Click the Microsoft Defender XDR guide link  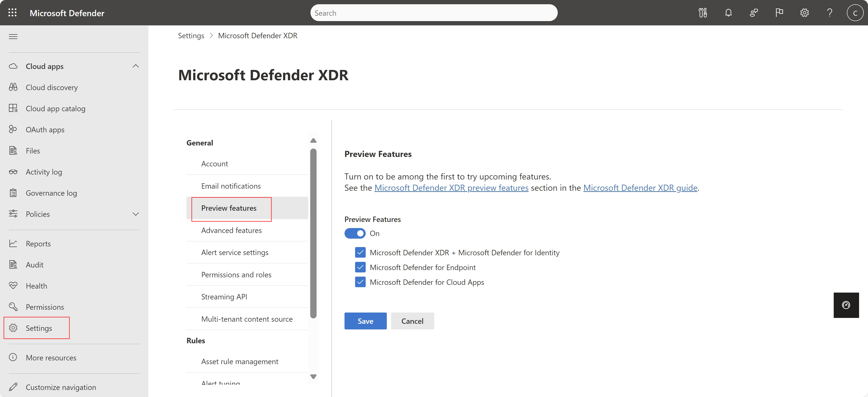[640, 187]
